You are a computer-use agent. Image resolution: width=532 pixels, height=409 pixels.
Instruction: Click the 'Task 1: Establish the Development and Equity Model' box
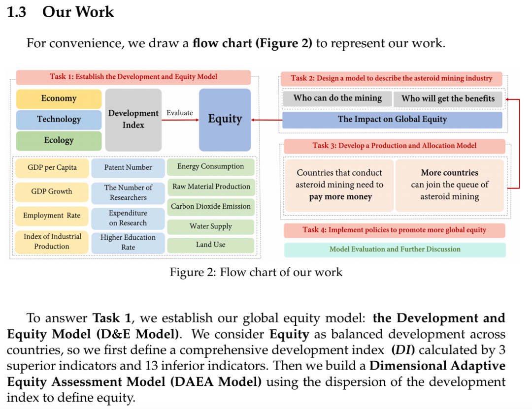133,77
